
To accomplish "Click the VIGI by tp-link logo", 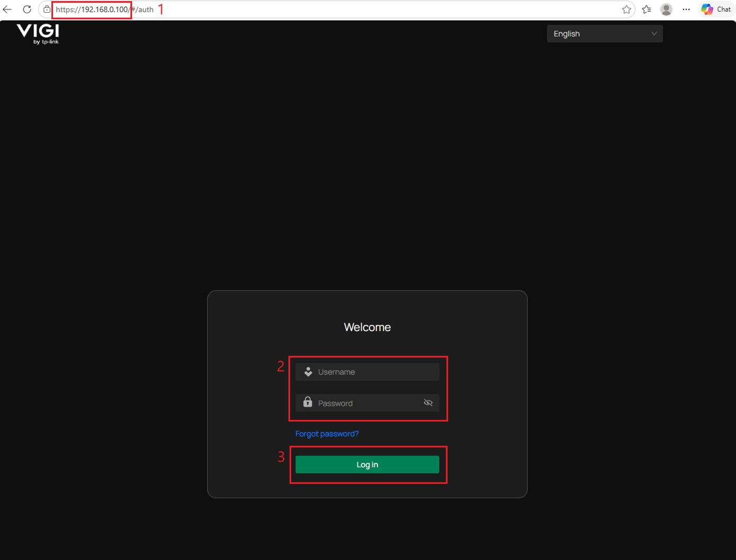I will (38, 34).
